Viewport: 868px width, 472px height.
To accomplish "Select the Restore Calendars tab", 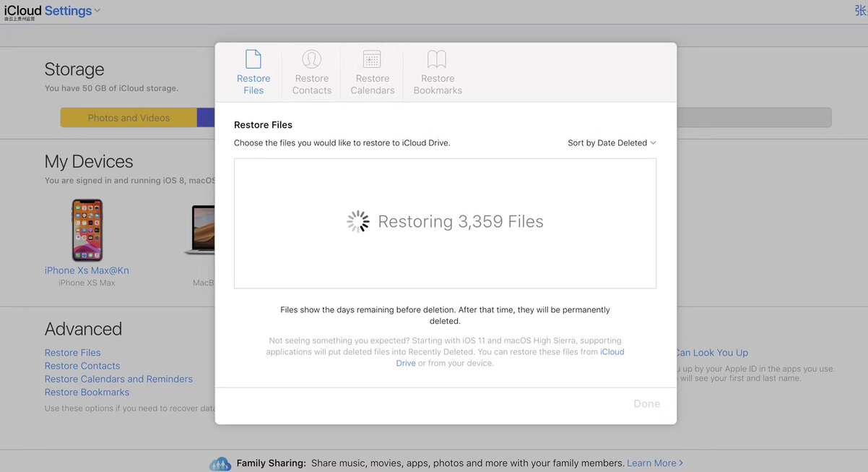I will point(373,72).
